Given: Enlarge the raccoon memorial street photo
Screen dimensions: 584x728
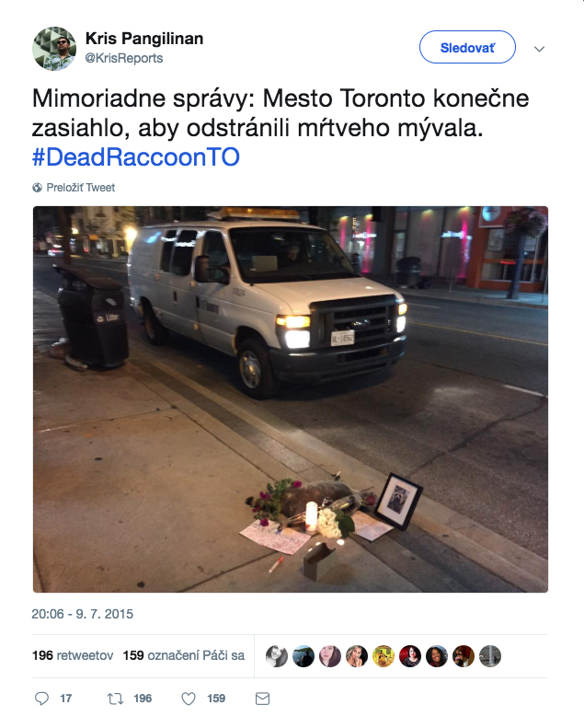Looking at the screenshot, I should (x=291, y=399).
